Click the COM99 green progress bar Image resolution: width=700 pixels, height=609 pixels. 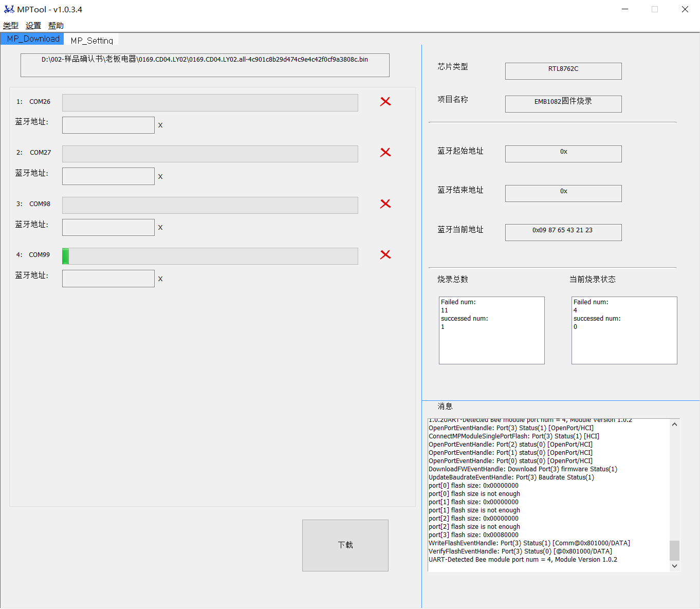pos(210,256)
